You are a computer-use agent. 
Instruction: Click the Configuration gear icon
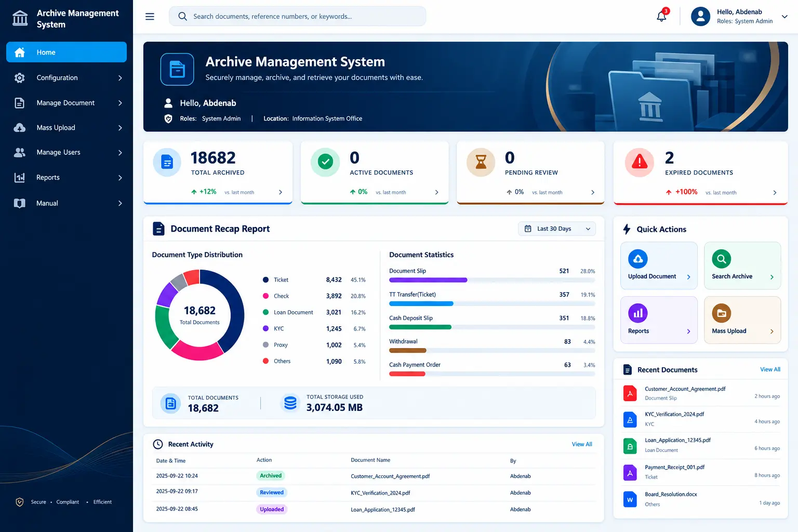tap(20, 77)
